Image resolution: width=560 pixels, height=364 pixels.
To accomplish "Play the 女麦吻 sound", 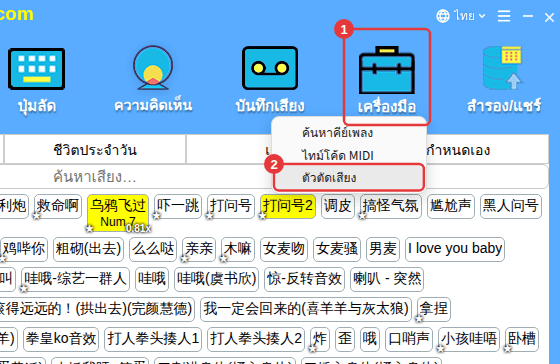I will (284, 249).
